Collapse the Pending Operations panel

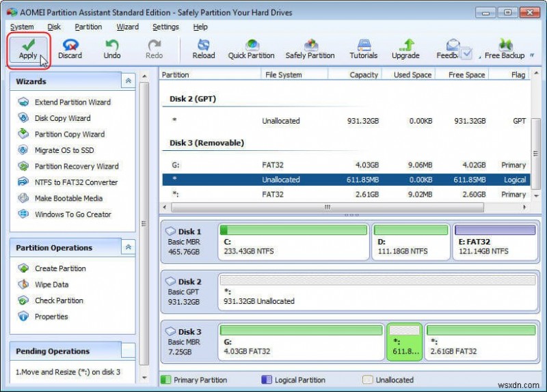click(128, 351)
